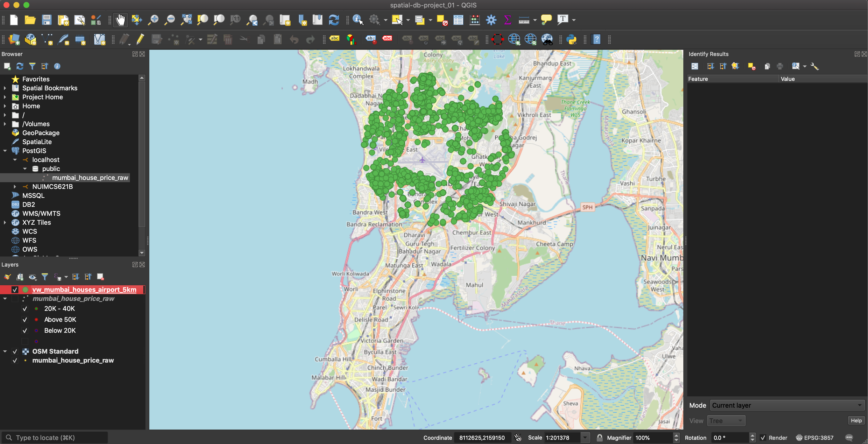The image size is (868, 444).
Task: Click the Refresh map icon
Action: (x=333, y=20)
